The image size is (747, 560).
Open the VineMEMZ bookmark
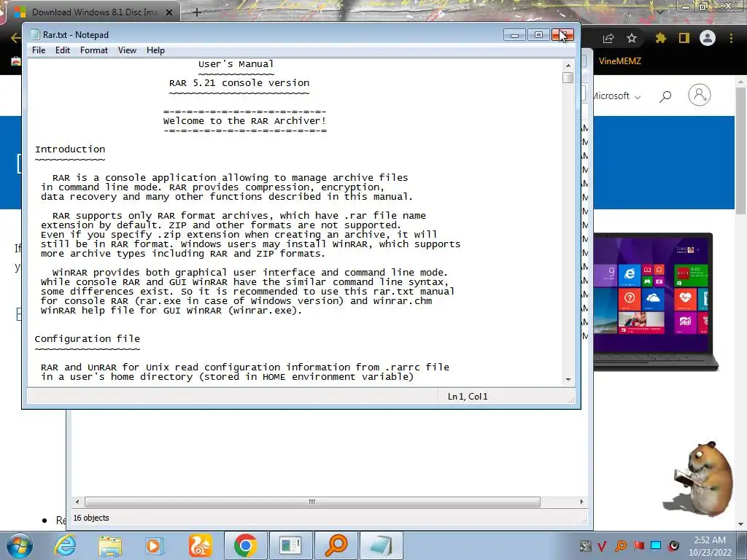(x=620, y=61)
